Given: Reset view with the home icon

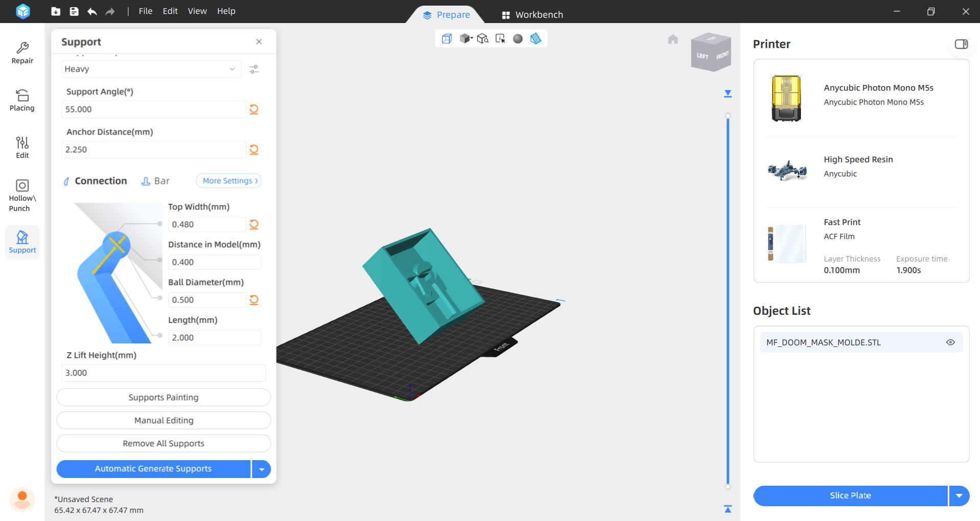Looking at the screenshot, I should coord(673,39).
